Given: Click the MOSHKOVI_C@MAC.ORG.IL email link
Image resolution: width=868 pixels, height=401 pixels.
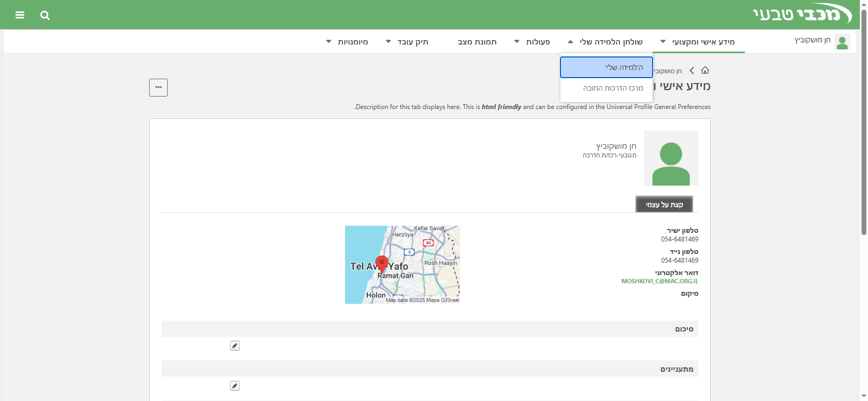Looking at the screenshot, I should pyautogui.click(x=660, y=281).
